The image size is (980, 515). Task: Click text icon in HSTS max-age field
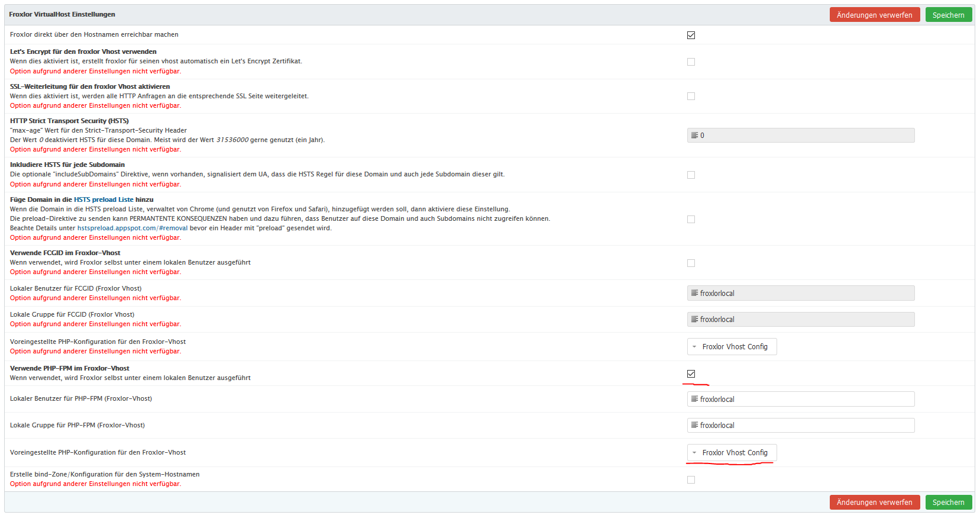pos(694,135)
